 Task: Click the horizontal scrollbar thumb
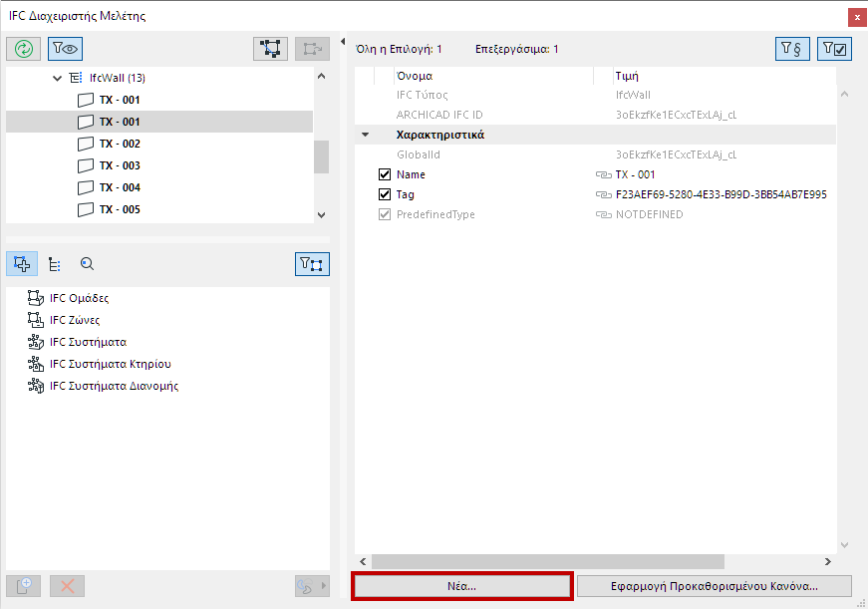coord(548,561)
